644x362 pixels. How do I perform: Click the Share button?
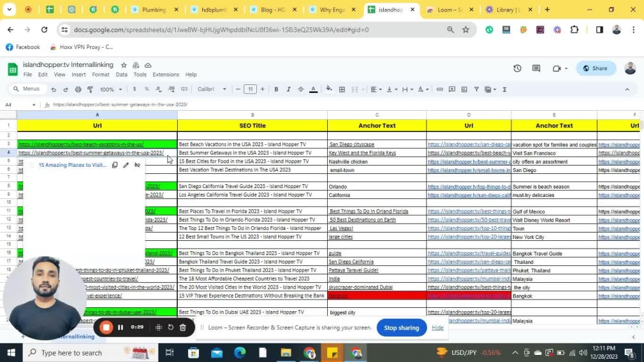coord(596,68)
